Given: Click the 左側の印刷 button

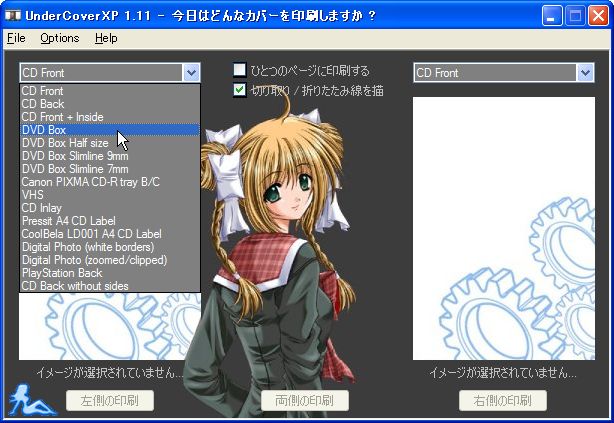Looking at the screenshot, I should click(x=110, y=400).
